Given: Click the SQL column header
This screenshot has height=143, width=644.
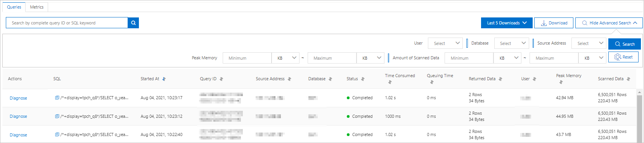Looking at the screenshot, I should click(x=57, y=79).
